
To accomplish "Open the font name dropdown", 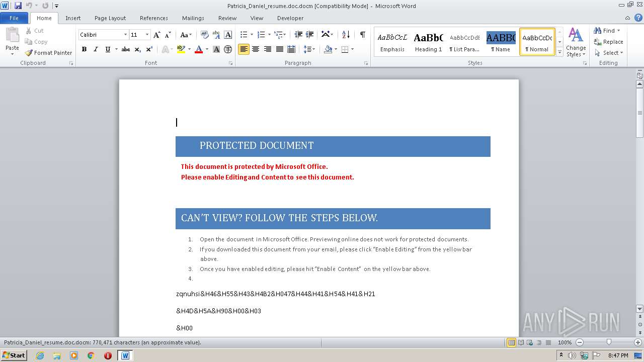I will (125, 35).
